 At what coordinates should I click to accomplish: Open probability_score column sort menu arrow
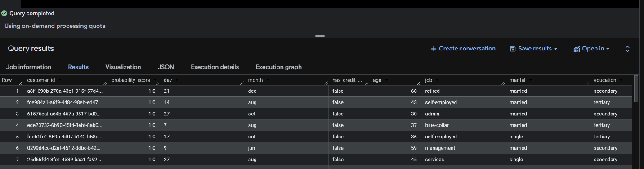click(x=156, y=80)
